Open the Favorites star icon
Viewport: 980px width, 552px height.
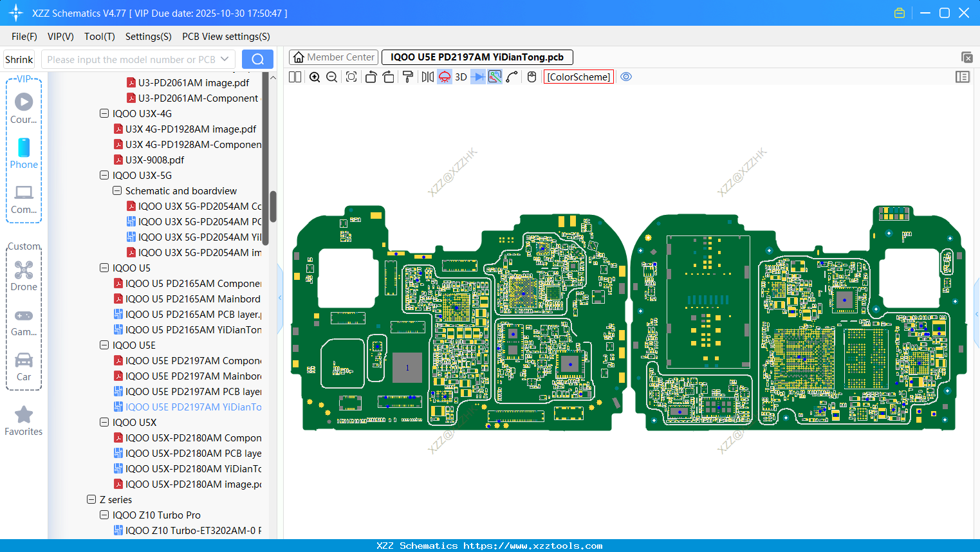point(24,421)
